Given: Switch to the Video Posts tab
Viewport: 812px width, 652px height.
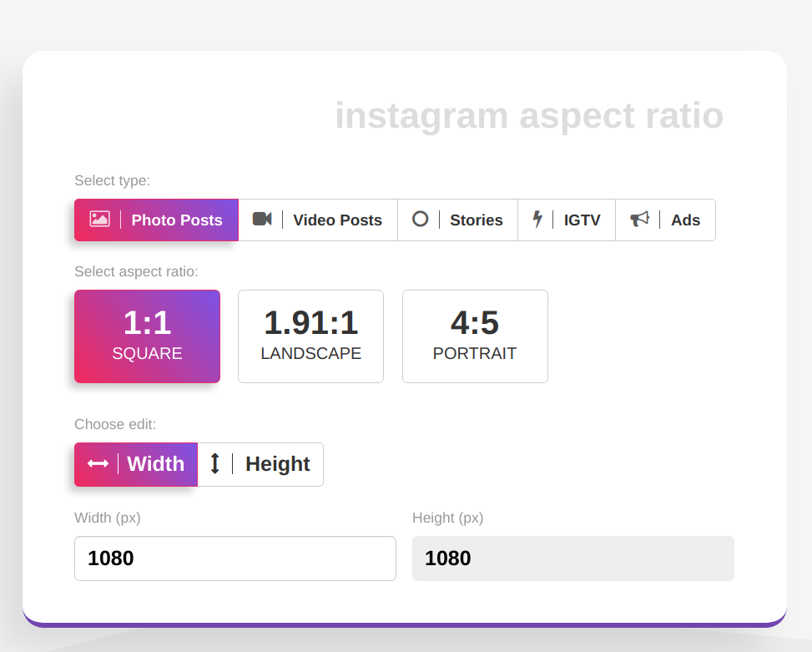Looking at the screenshot, I should 318,220.
